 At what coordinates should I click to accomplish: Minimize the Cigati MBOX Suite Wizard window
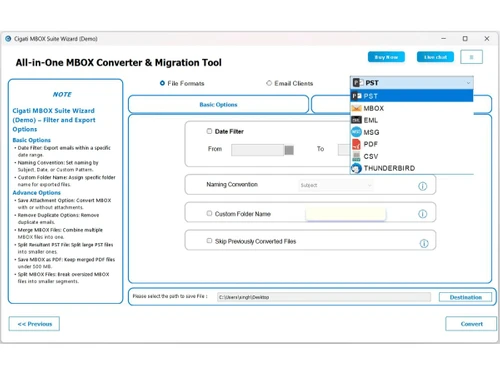pos(443,39)
